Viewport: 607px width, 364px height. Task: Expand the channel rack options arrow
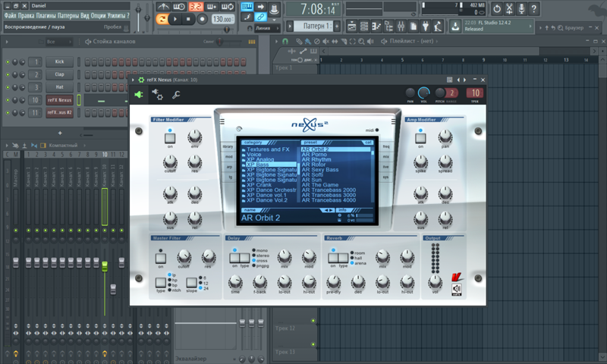pos(7,42)
